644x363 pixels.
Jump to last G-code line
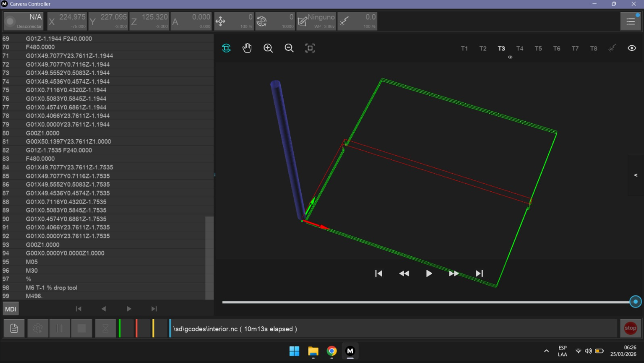click(x=154, y=309)
